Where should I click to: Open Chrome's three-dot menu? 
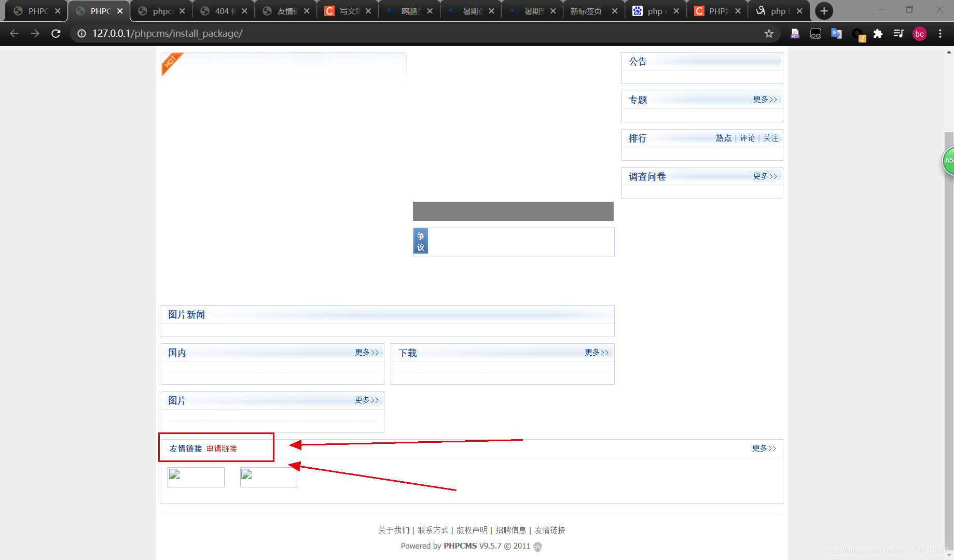940,34
